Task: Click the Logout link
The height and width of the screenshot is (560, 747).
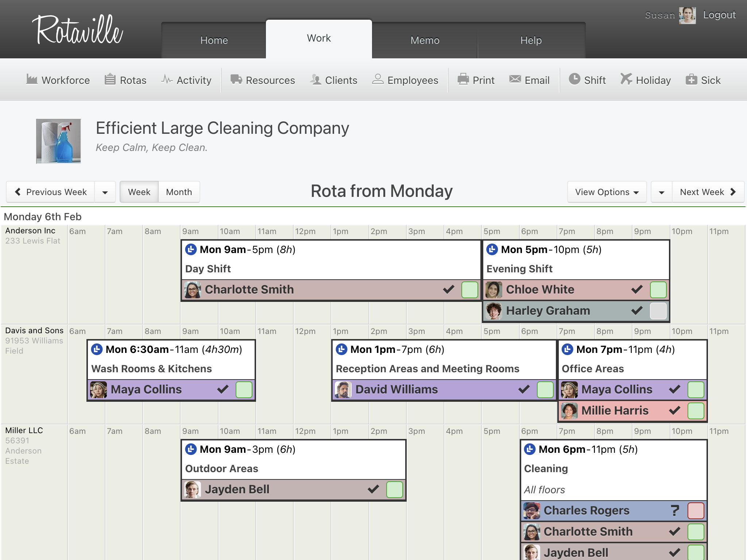Action: (x=719, y=15)
